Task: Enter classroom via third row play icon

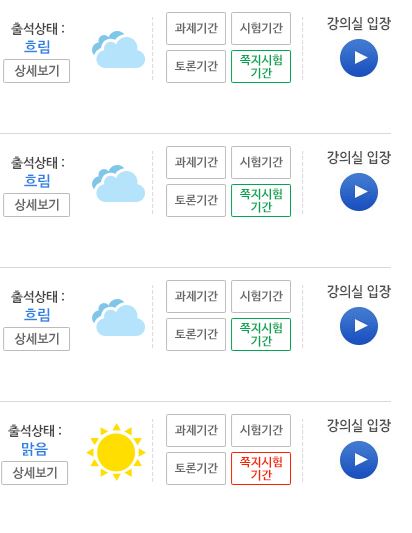Action: (359, 326)
